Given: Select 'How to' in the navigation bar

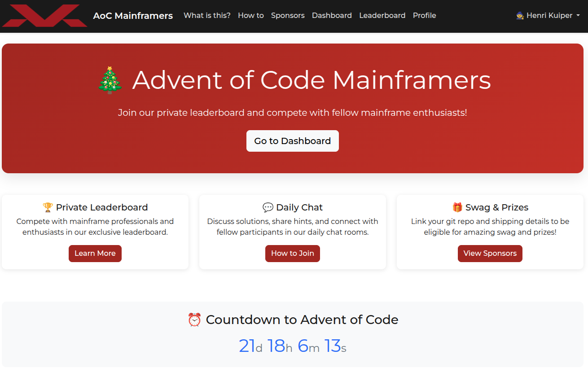Looking at the screenshot, I should 250,15.
